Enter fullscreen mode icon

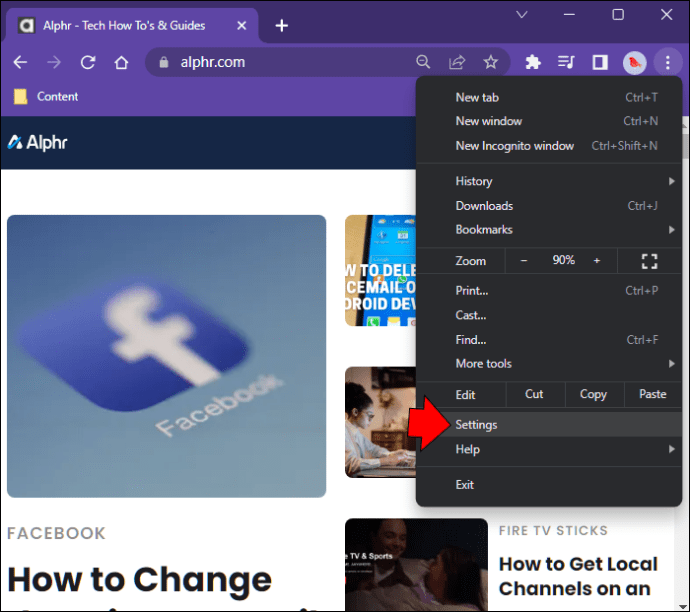649,261
